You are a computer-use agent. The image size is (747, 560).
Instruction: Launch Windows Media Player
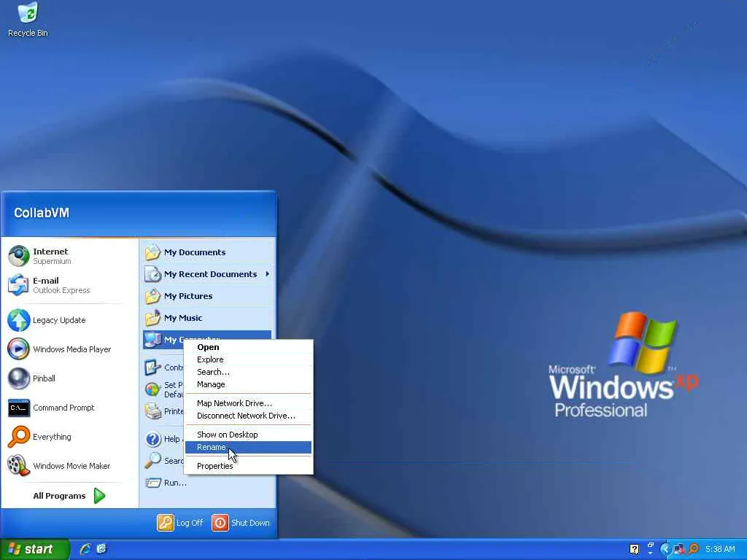[x=70, y=349]
